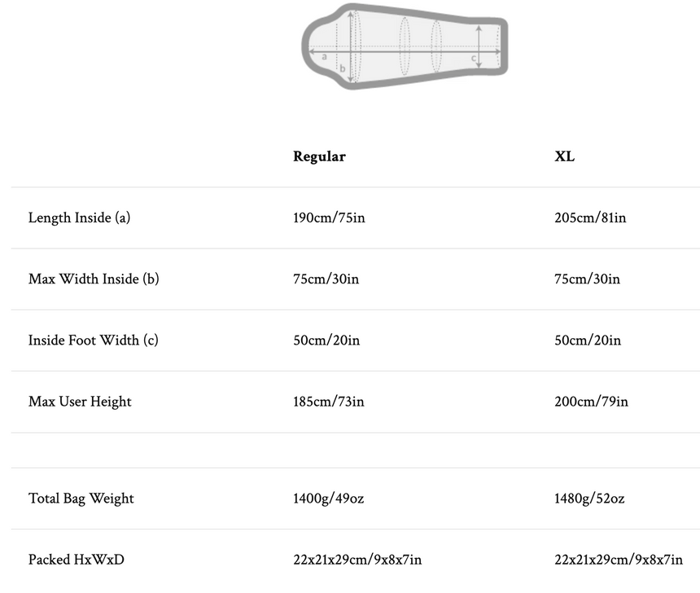Click the Max Width Inside (b) label
The height and width of the screenshot is (593, 700).
tap(94, 279)
